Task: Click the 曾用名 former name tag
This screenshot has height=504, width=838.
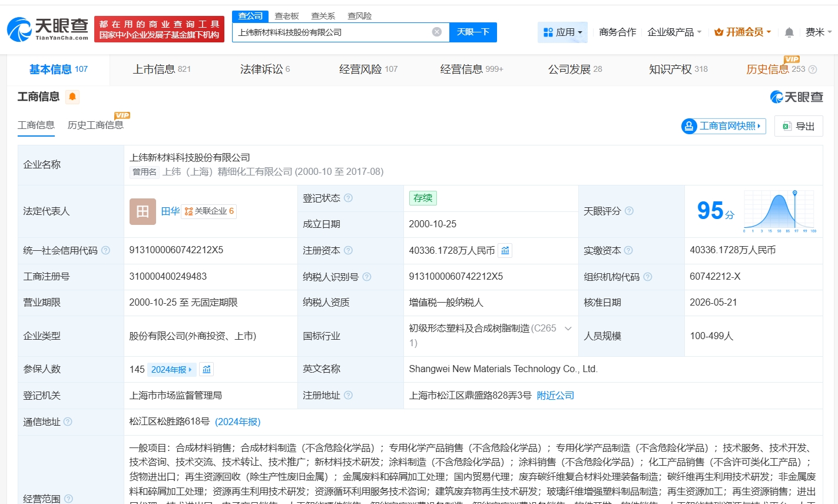Action: (x=144, y=172)
